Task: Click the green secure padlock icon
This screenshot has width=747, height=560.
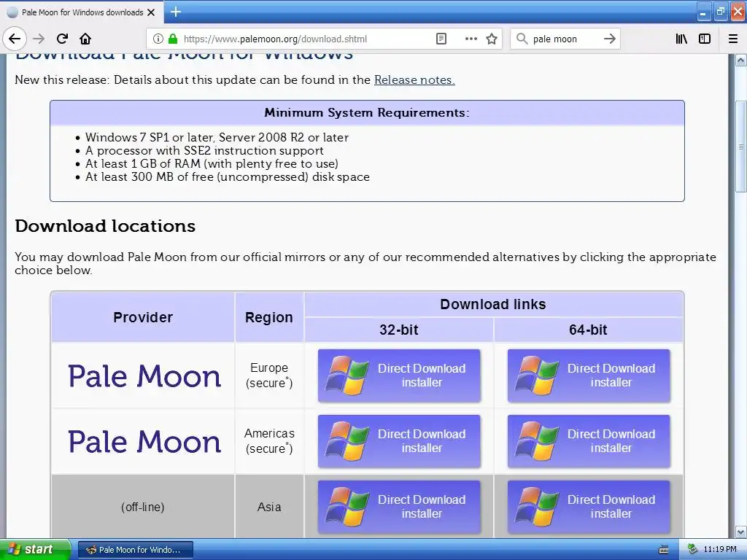Action: 173,39
